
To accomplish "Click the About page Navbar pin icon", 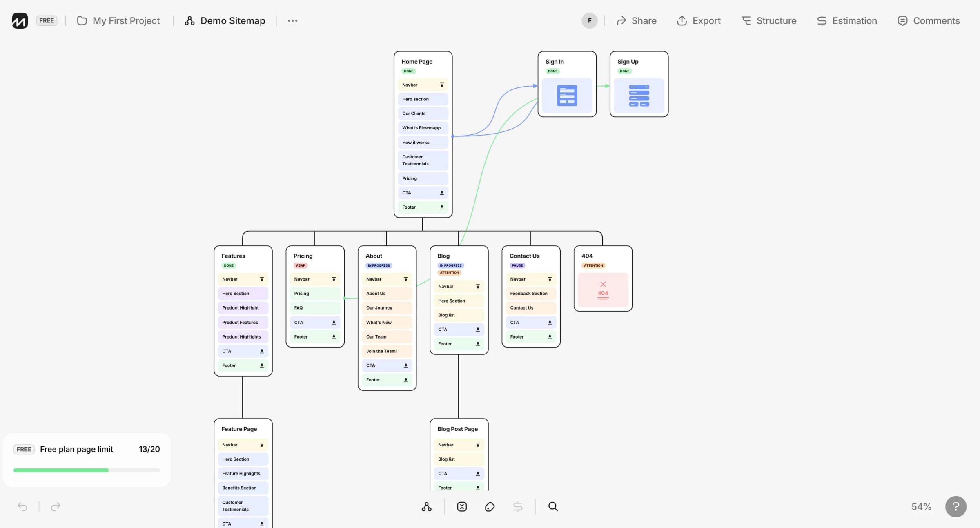I will [x=405, y=279].
